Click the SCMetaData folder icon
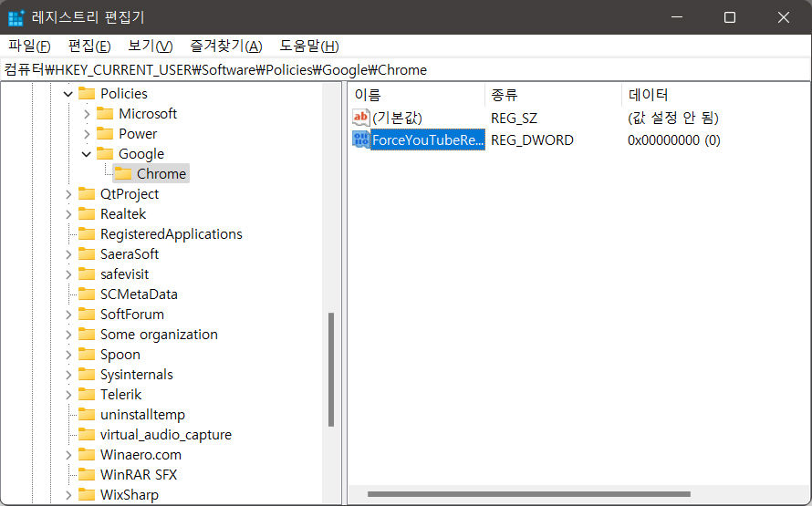This screenshot has width=812, height=506. (87, 294)
